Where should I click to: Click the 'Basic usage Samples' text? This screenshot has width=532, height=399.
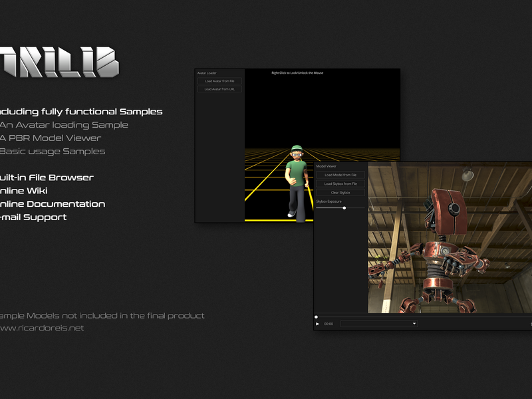click(x=53, y=152)
